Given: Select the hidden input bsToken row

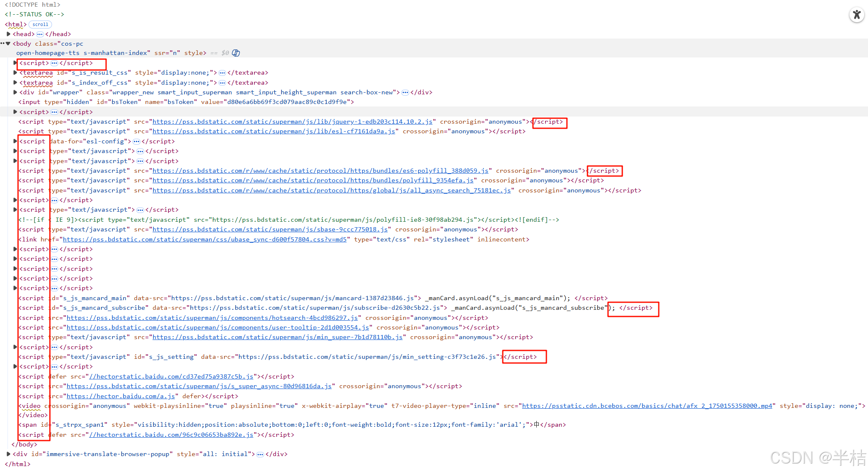Looking at the screenshot, I should pyautogui.click(x=186, y=102).
